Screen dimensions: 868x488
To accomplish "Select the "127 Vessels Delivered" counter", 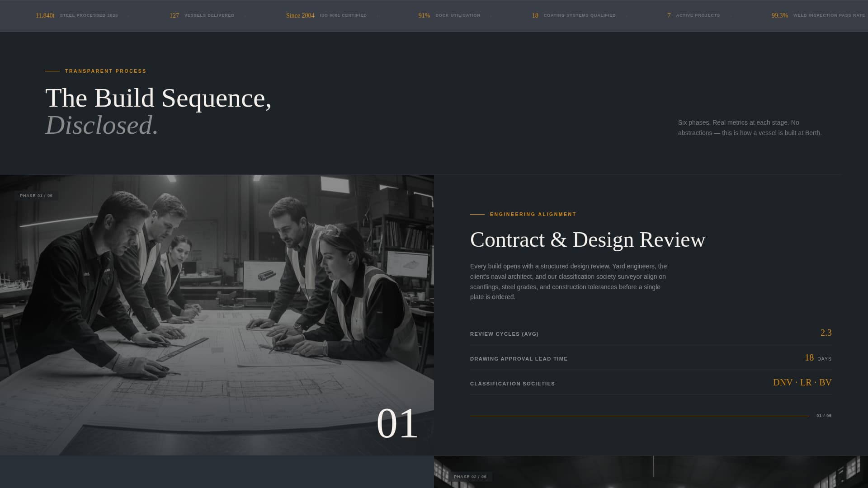I will click(x=202, y=15).
